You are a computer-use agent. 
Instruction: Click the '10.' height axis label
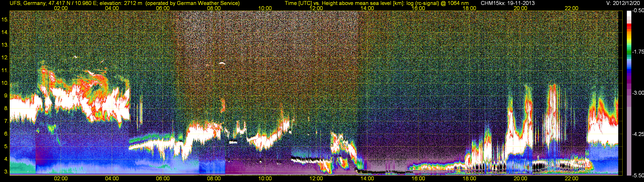pos(5,83)
